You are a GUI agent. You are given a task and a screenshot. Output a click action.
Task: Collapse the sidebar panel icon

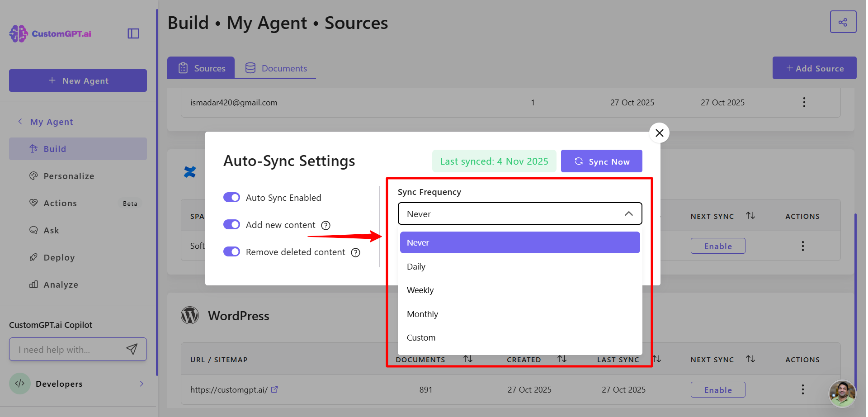tap(133, 33)
